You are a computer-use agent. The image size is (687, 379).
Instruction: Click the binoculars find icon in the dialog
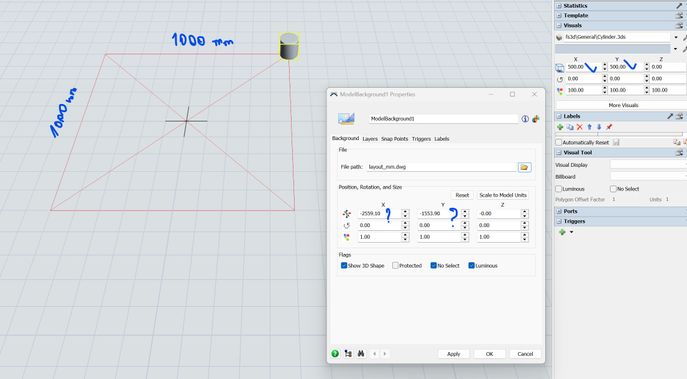[361, 354]
